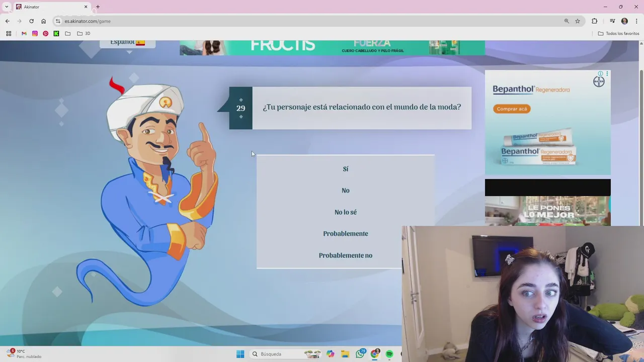The height and width of the screenshot is (362, 644).
Task: Switch to Chrome in the taskbar
Action: tap(375, 354)
